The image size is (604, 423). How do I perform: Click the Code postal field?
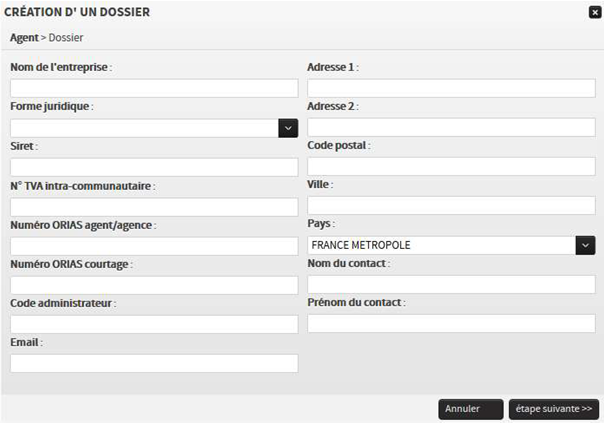coord(451,166)
